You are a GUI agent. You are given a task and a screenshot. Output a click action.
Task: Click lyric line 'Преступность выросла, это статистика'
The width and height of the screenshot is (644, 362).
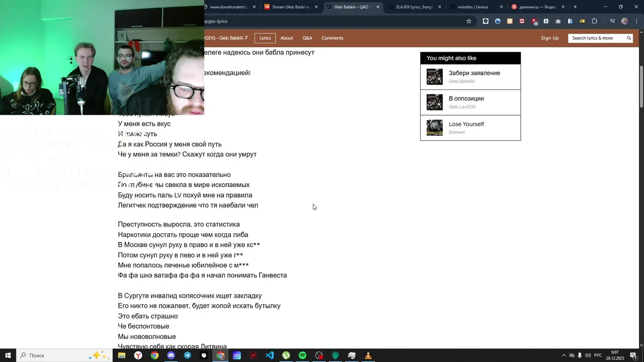tap(179, 225)
